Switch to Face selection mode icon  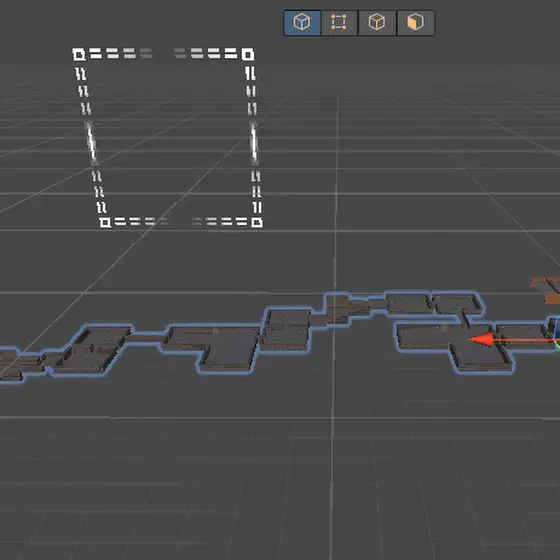(416, 22)
